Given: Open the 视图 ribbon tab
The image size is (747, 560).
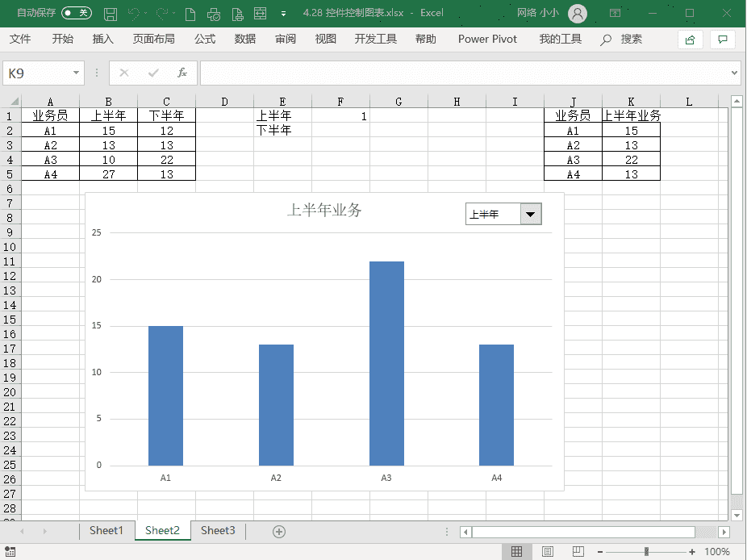Looking at the screenshot, I should [x=325, y=39].
